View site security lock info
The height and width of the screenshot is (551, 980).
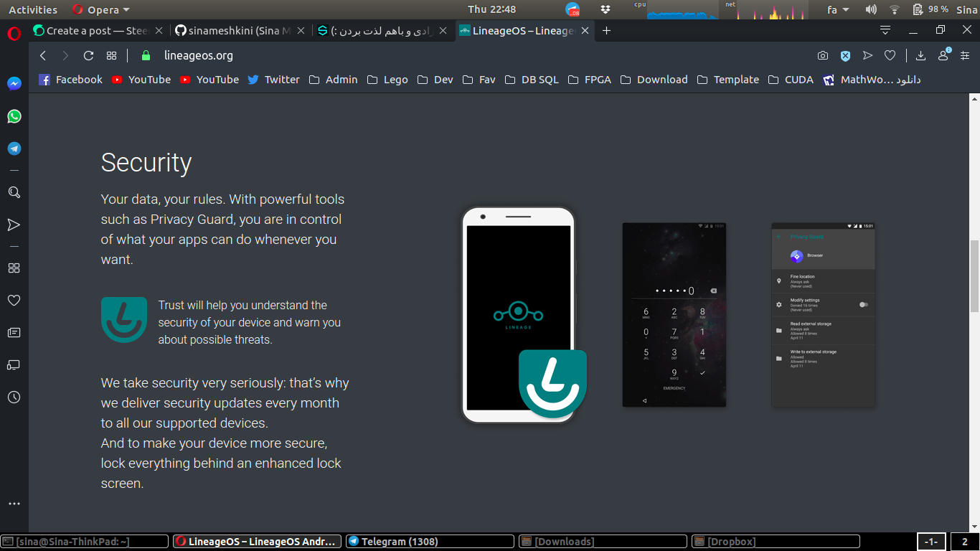click(x=146, y=55)
